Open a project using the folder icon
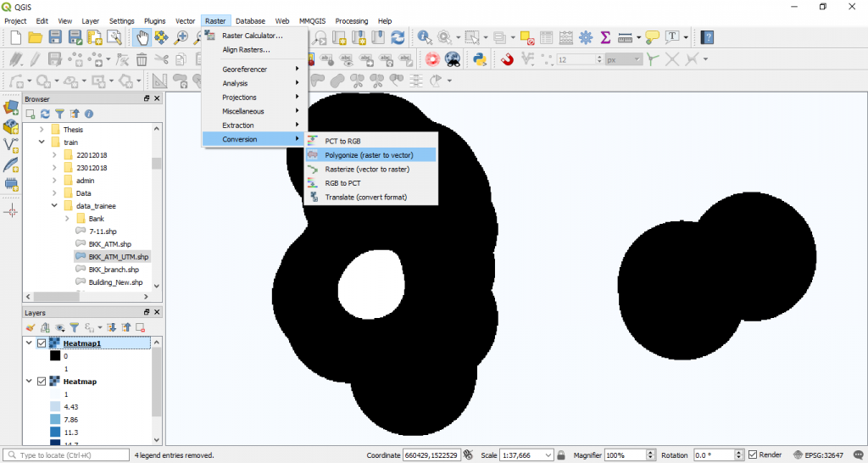Image resolution: width=868 pixels, height=463 pixels. [x=36, y=37]
